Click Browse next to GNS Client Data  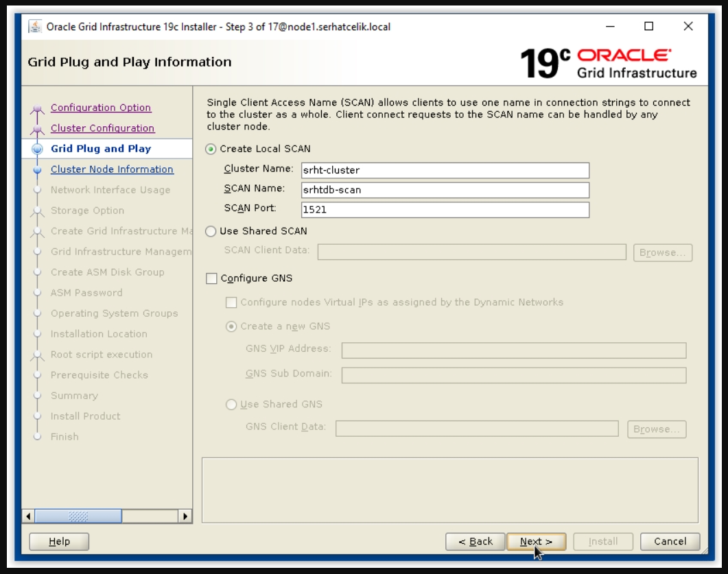click(x=657, y=429)
